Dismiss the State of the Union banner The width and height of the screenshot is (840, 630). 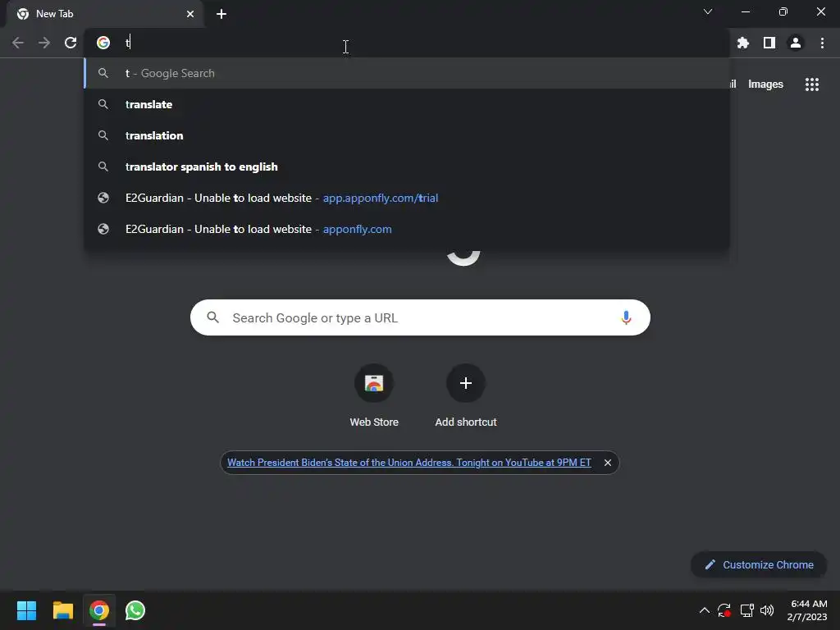[x=608, y=463]
